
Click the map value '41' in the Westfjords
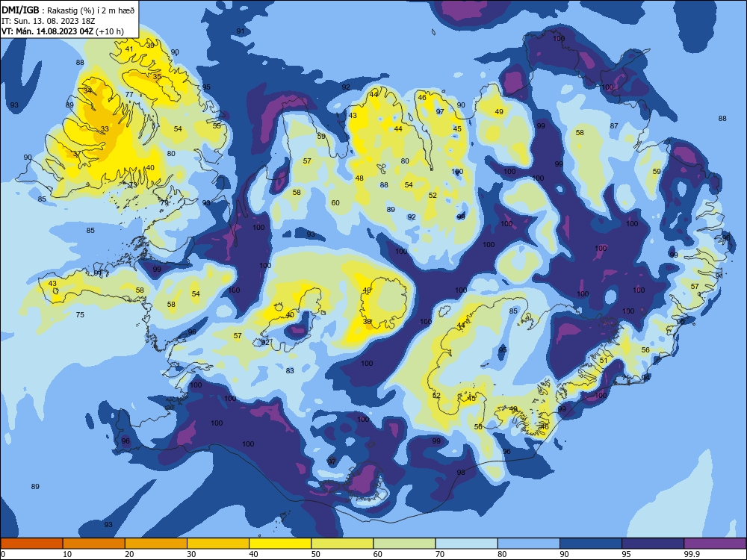[129, 49]
